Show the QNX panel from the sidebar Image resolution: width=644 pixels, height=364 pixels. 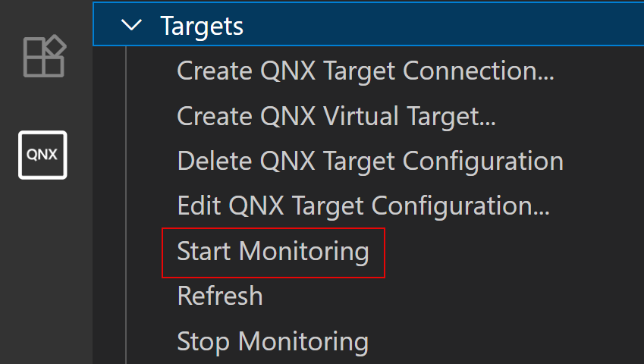42,155
